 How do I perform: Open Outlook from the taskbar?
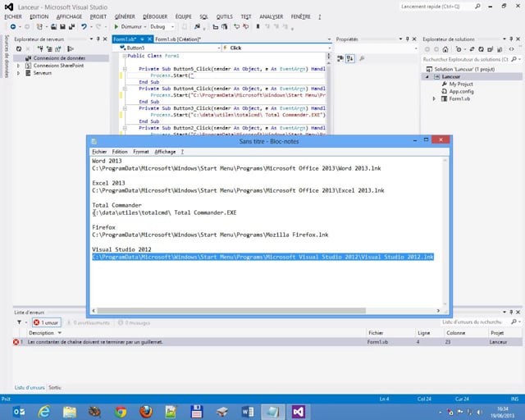pos(19,412)
